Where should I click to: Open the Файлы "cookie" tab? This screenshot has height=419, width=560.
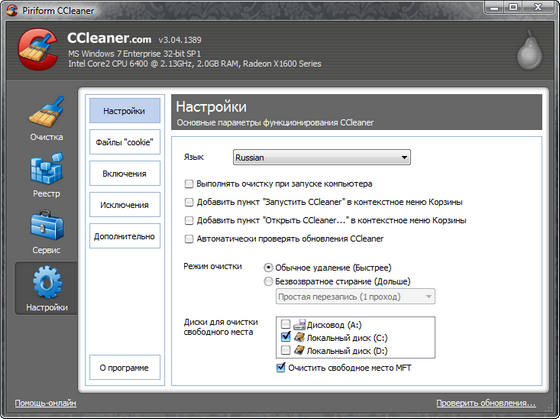pyautogui.click(x=125, y=142)
